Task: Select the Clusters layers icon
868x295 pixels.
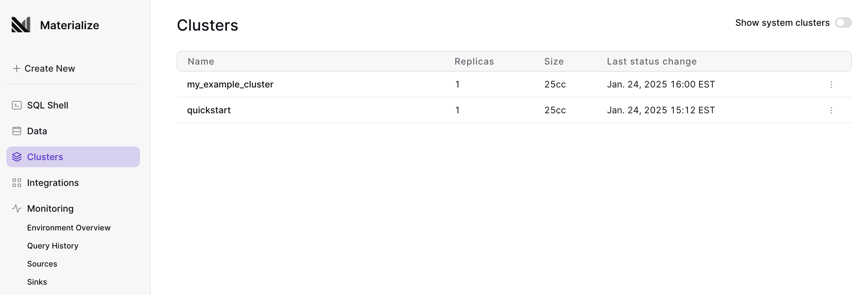Action: tap(16, 157)
